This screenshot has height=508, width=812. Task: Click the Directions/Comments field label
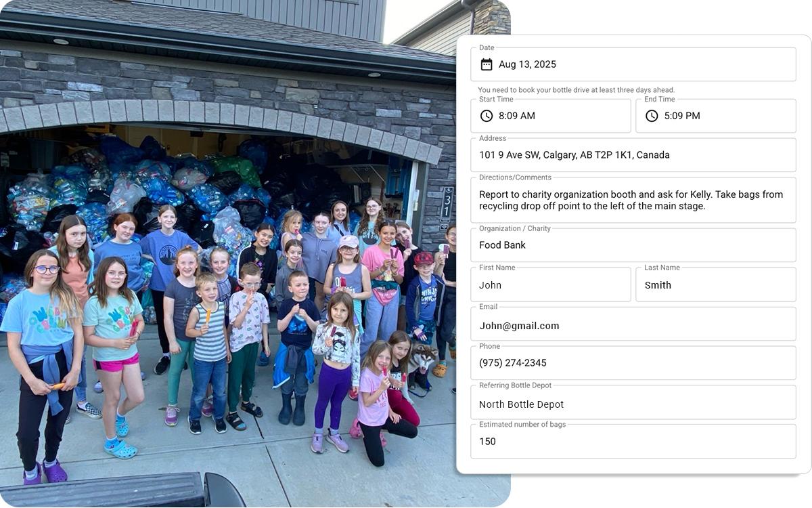515,177
